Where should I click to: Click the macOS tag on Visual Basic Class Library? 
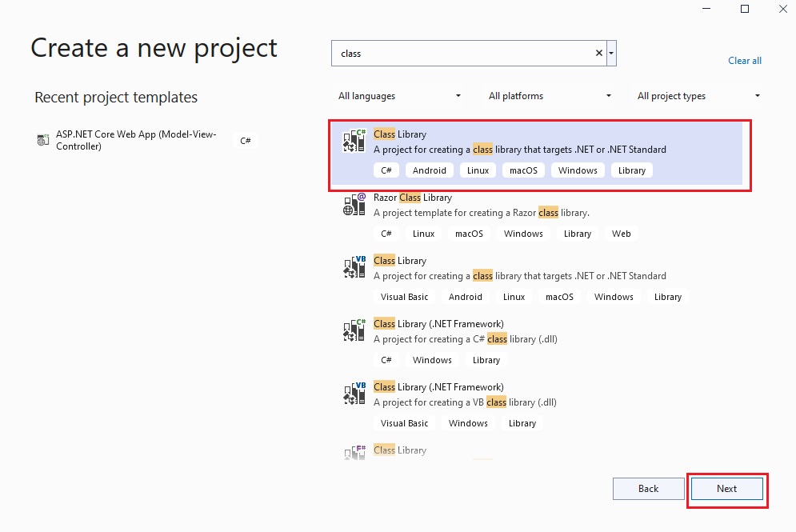point(559,297)
